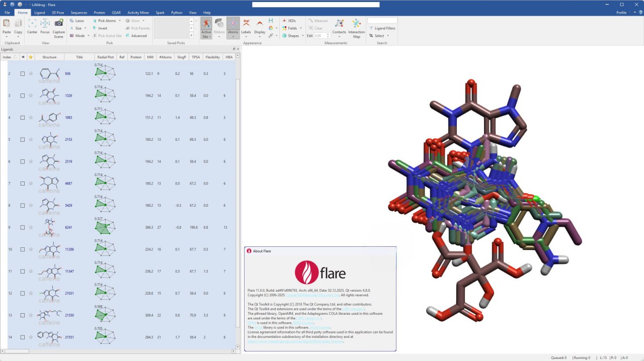Screen dimensions: 644x361
Task: Open the Mode dropdown
Action: point(89,36)
